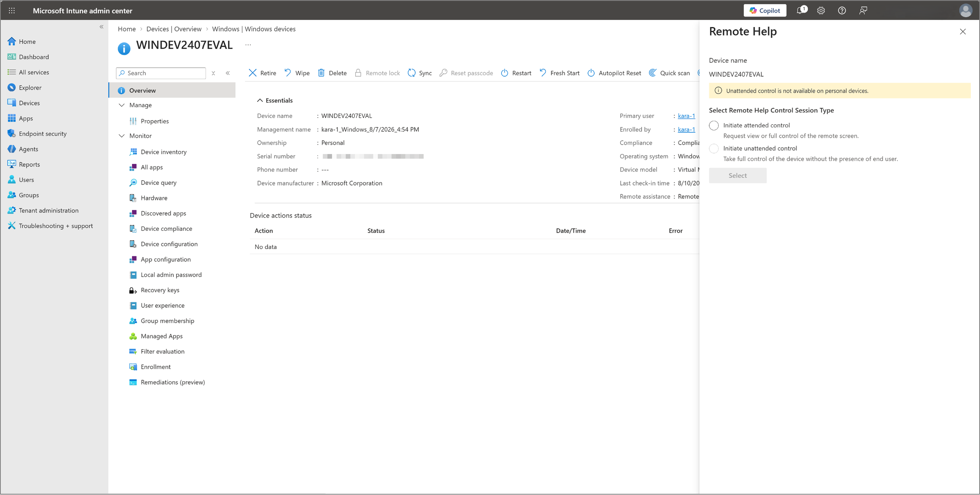Image resolution: width=980 pixels, height=495 pixels.
Task: Click Wipe device action
Action: click(297, 73)
